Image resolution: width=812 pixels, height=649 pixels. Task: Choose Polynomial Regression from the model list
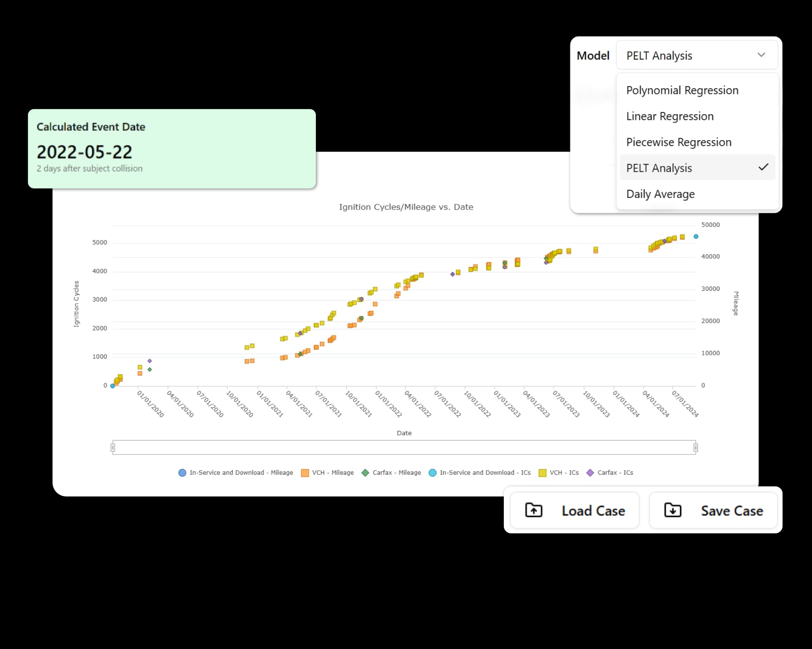pos(682,90)
